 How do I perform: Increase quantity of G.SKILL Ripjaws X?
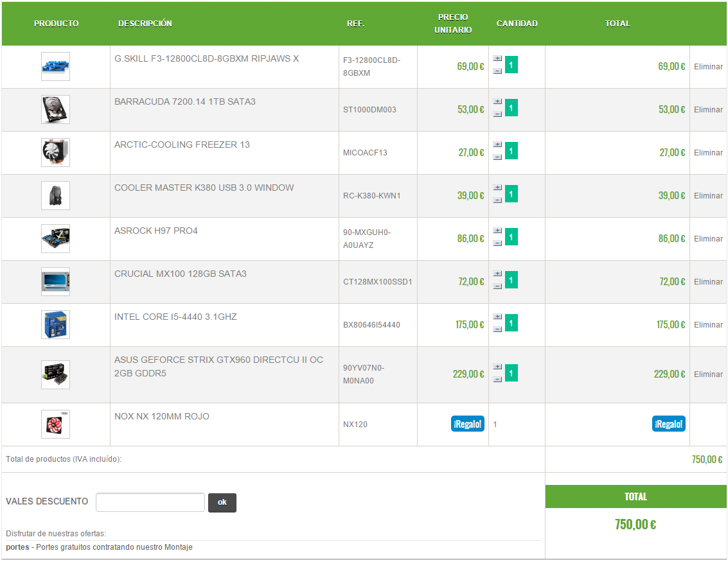[x=497, y=58]
